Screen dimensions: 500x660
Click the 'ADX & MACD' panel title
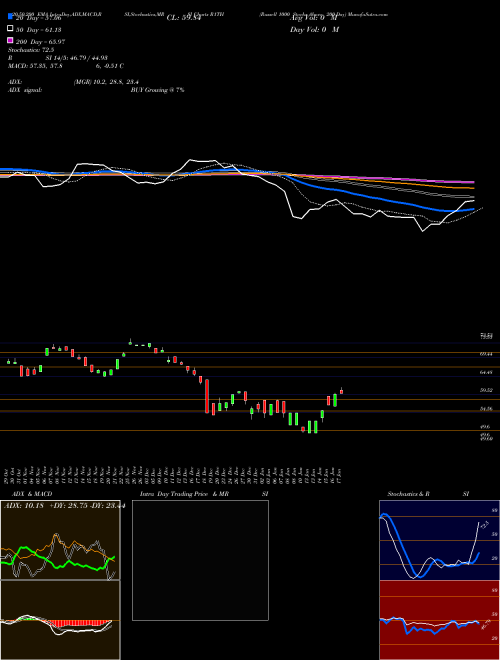coord(32,494)
